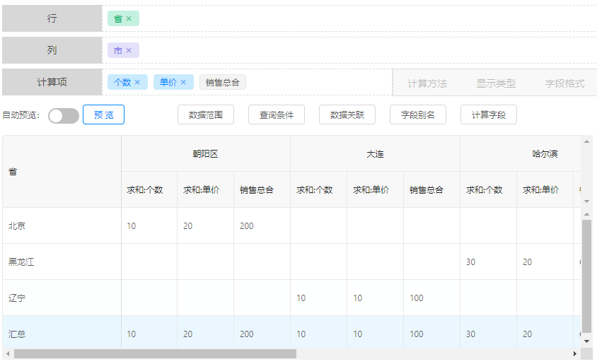Screen dimensions: 597x364
Task: Open 数据关联 configuration
Action: point(347,115)
